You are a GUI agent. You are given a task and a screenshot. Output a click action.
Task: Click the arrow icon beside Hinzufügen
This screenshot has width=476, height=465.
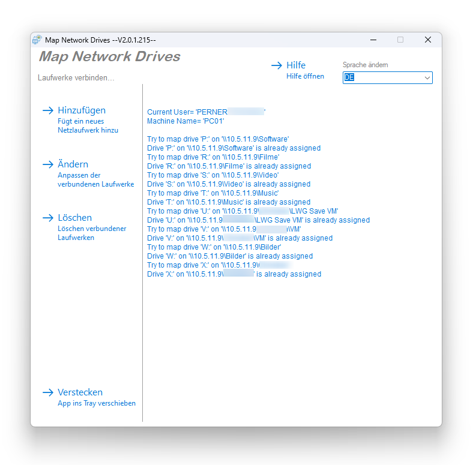(x=48, y=110)
